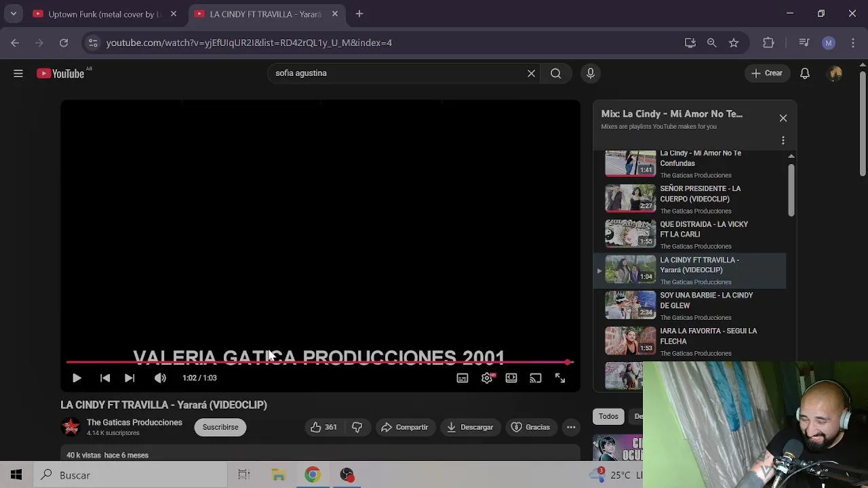868x488 pixels.
Task: Share the video via Compartir
Action: point(405,427)
